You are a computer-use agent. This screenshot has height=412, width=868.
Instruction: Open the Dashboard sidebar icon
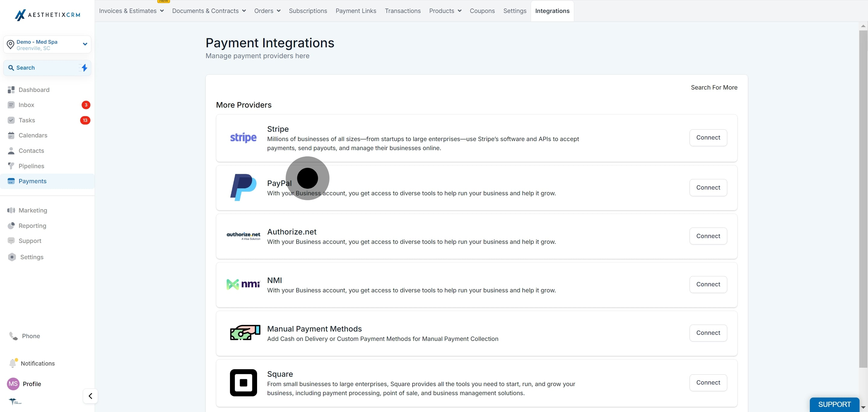11,90
